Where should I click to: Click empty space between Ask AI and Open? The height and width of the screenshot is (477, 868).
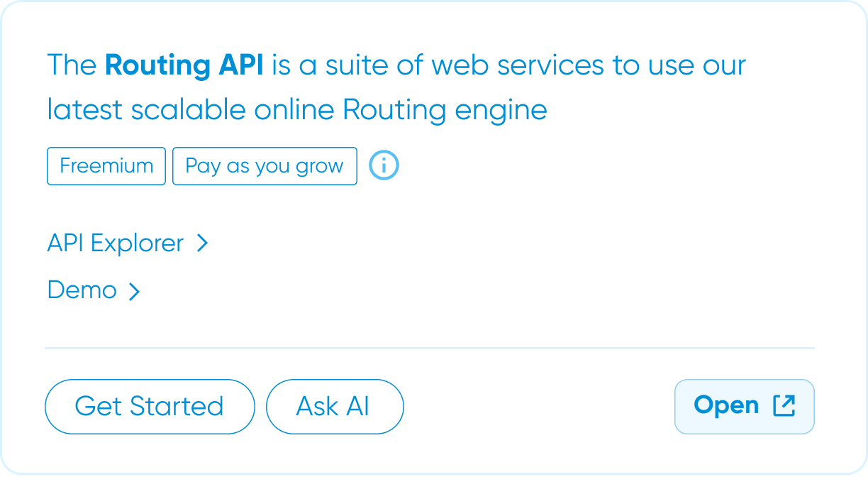pos(539,406)
